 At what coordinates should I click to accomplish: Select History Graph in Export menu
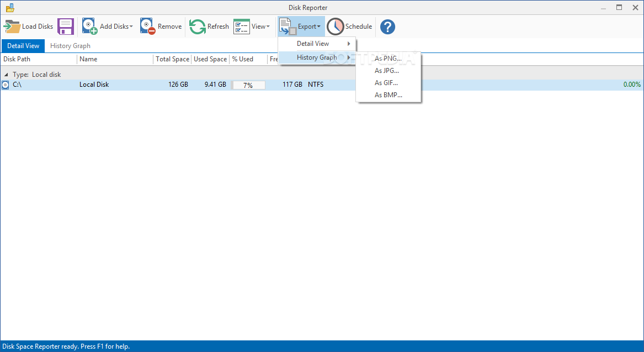(x=317, y=57)
